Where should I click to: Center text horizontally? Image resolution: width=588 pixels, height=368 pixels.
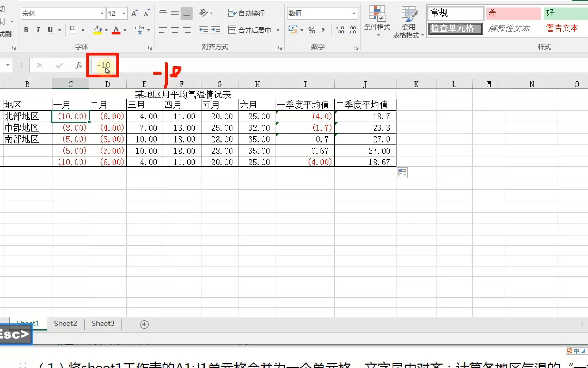[175, 30]
